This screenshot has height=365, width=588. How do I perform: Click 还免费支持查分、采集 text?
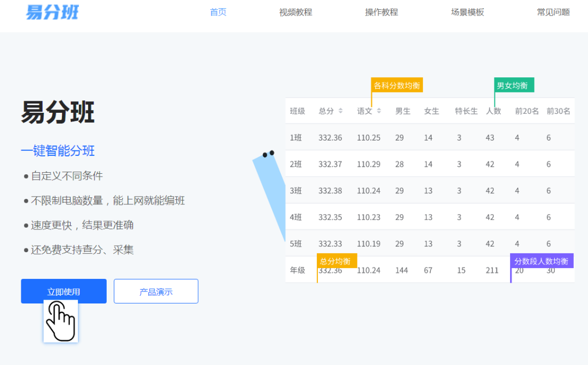82,250
